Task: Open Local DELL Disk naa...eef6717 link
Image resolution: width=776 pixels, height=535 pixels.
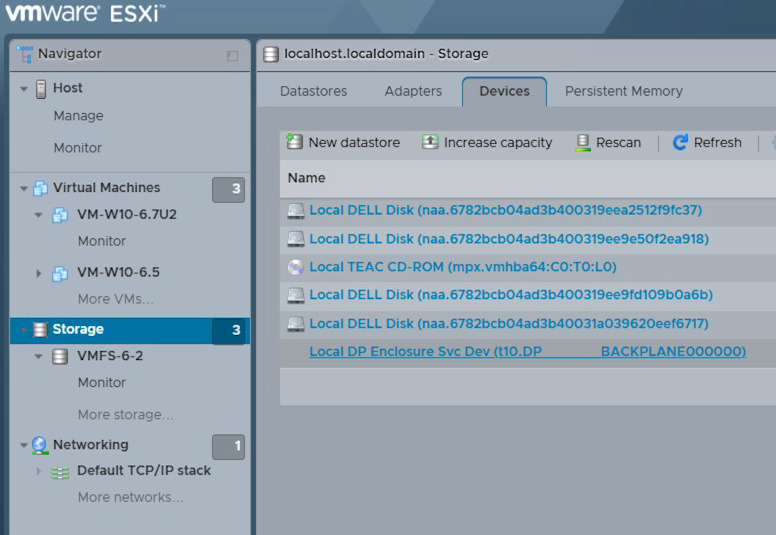Action: (x=509, y=323)
